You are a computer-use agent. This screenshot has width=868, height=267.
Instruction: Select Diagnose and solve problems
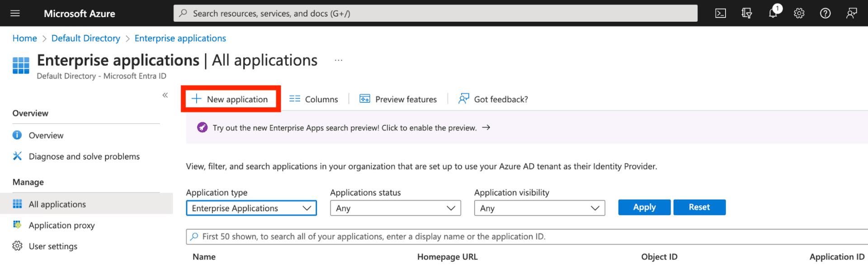84,157
